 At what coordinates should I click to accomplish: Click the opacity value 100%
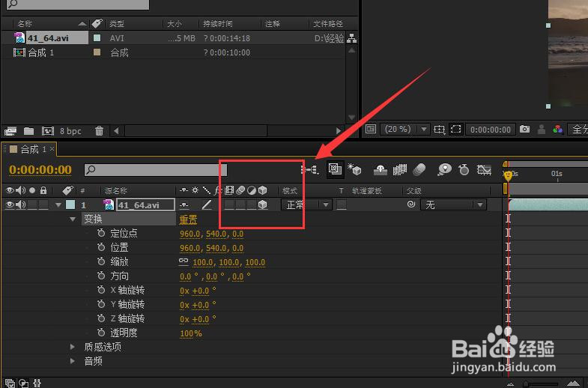tap(191, 333)
